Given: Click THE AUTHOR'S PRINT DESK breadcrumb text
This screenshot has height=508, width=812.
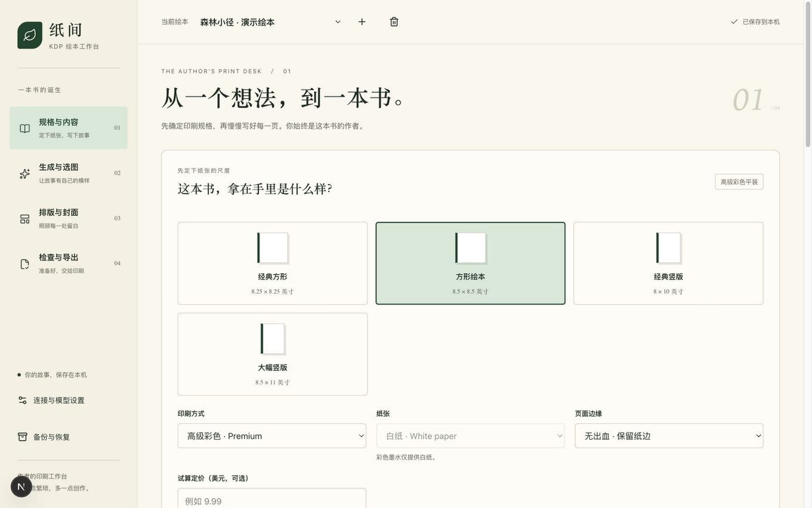Looking at the screenshot, I should (211, 71).
